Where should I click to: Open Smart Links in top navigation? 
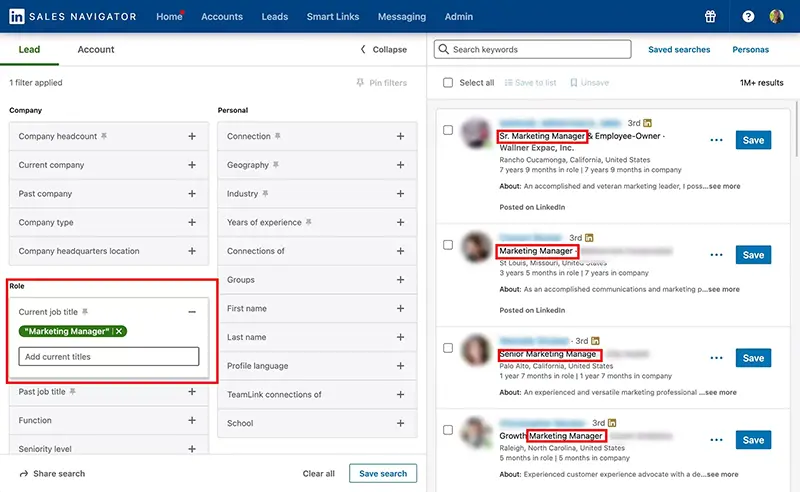click(x=333, y=16)
